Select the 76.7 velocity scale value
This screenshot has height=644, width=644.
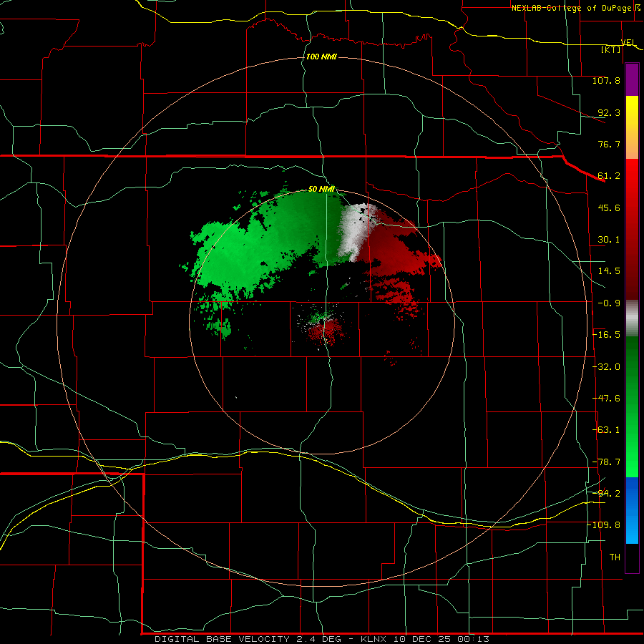tap(609, 144)
